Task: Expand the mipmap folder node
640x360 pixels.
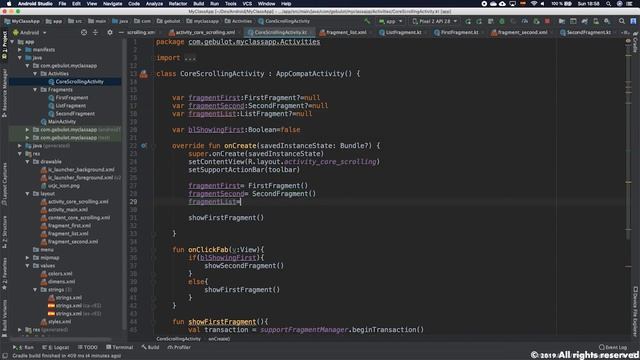Action: (27, 258)
